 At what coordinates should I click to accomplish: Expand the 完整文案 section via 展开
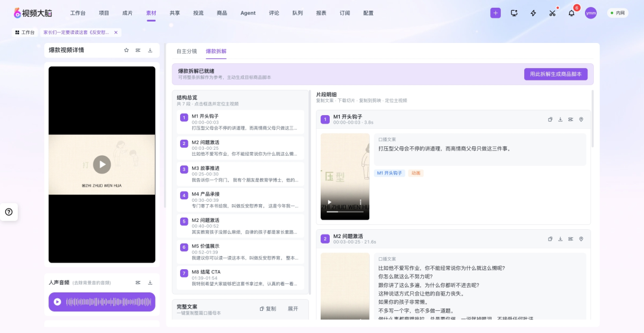pyautogui.click(x=293, y=309)
